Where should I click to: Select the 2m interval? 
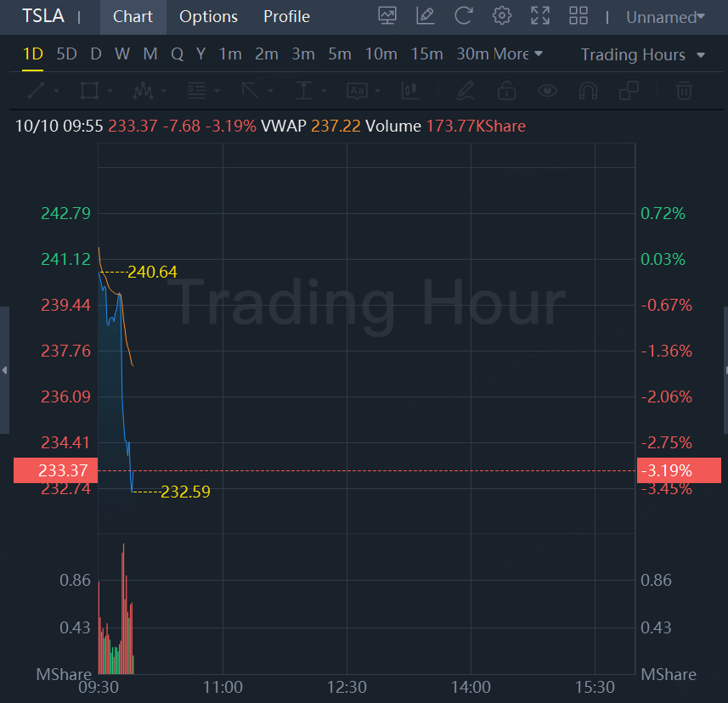(x=267, y=53)
